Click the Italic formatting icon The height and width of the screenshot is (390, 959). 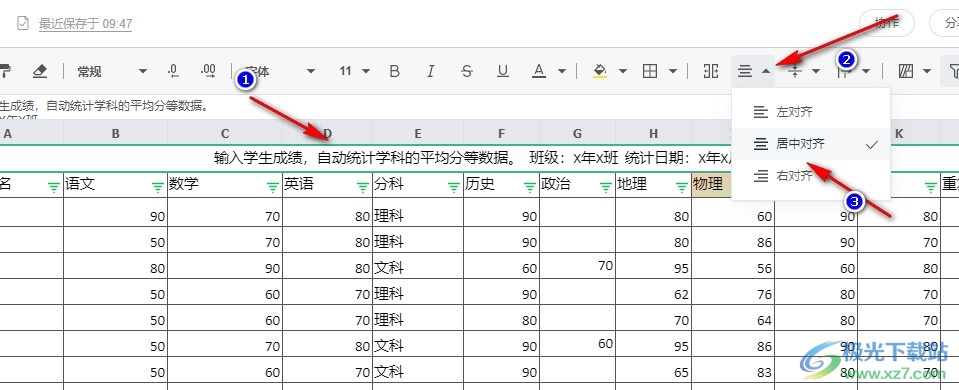[x=431, y=72]
